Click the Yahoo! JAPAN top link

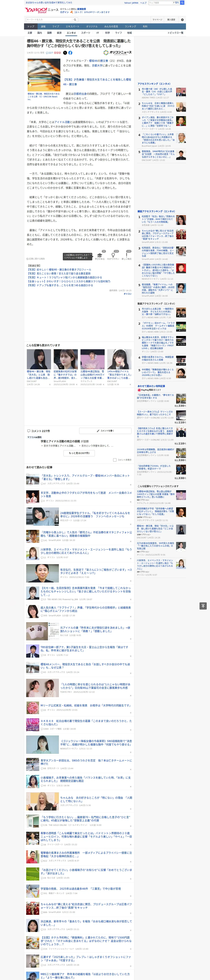131,3
